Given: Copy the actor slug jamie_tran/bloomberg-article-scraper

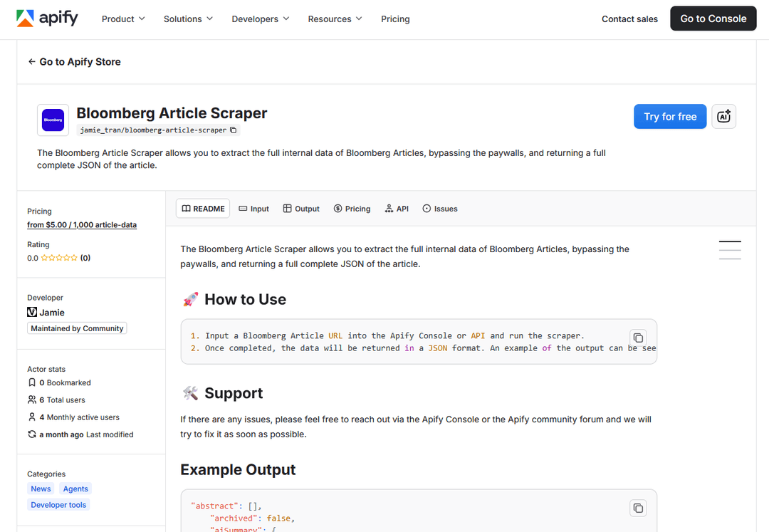Looking at the screenshot, I should point(234,130).
